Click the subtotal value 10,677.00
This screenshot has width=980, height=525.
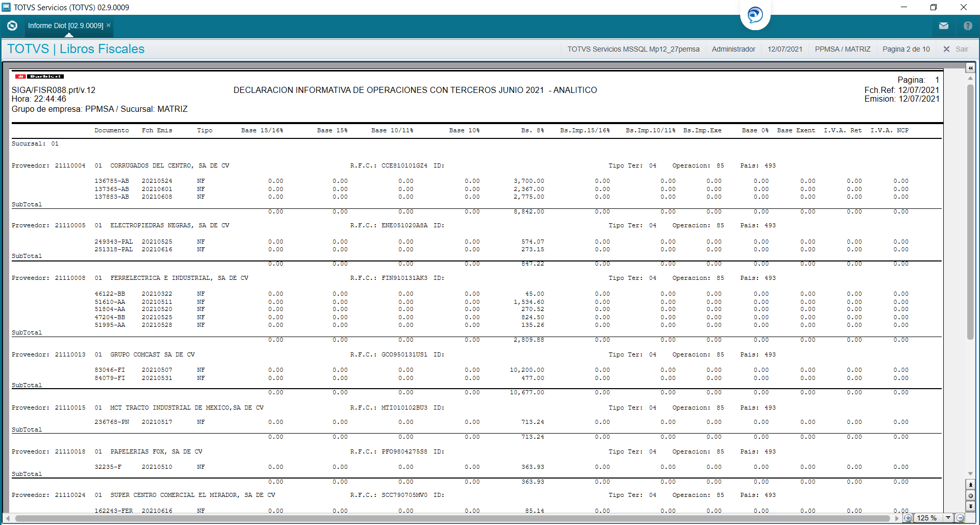[527, 393]
